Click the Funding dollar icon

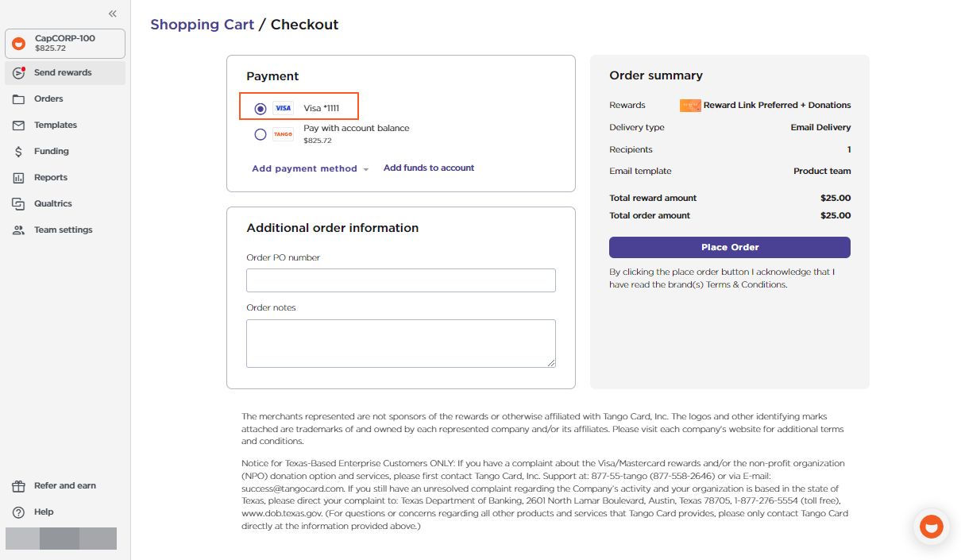pyautogui.click(x=17, y=151)
